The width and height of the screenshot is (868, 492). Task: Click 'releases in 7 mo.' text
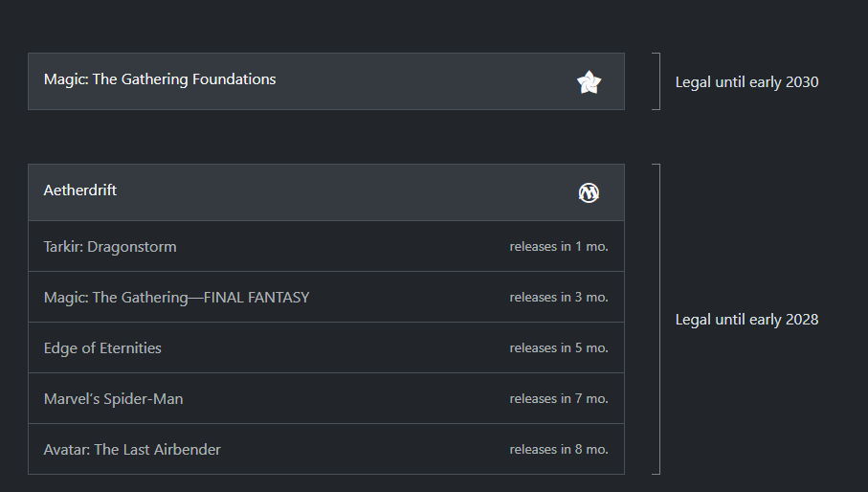559,398
